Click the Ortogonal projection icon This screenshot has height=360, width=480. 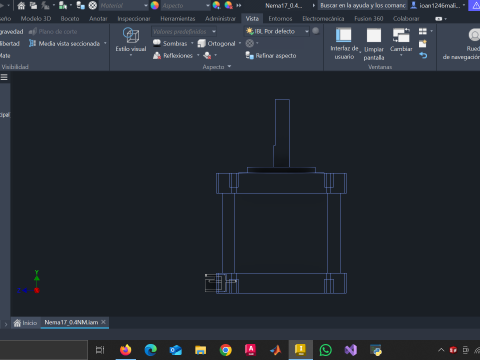coord(201,43)
